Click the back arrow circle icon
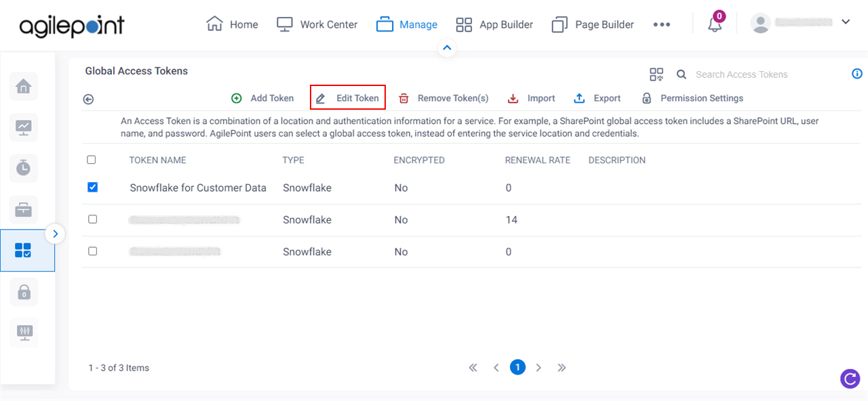 pyautogui.click(x=88, y=100)
